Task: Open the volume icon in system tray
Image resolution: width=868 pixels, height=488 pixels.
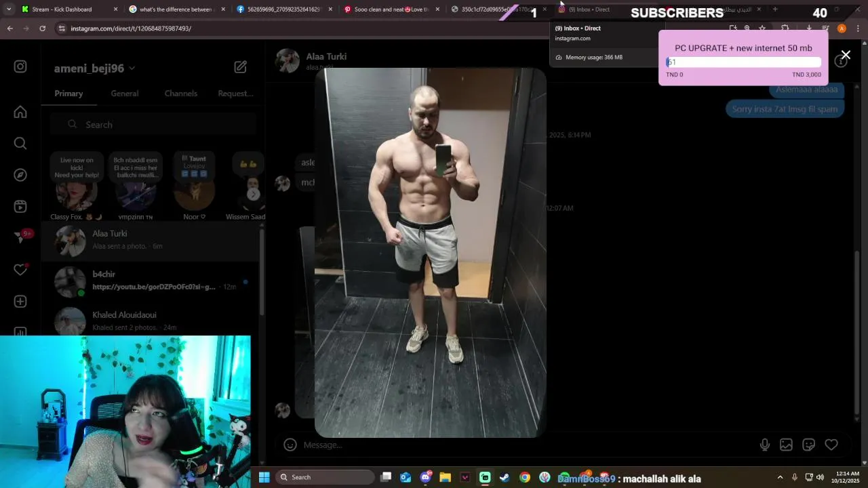Action: (821, 477)
